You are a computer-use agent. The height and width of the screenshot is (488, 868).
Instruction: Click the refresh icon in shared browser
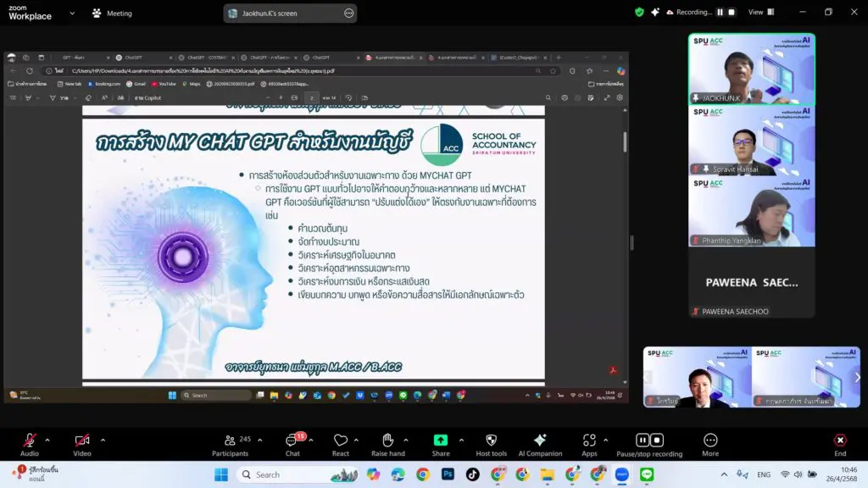[30, 71]
